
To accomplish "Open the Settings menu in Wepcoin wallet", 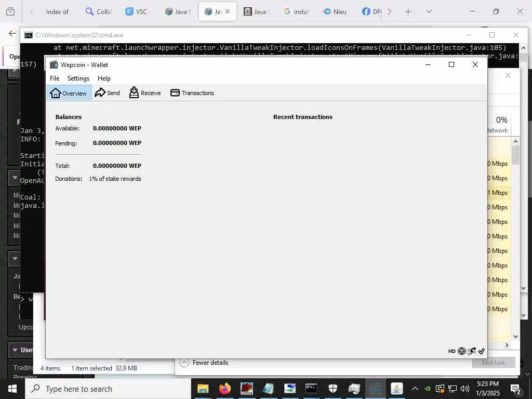I will (78, 78).
